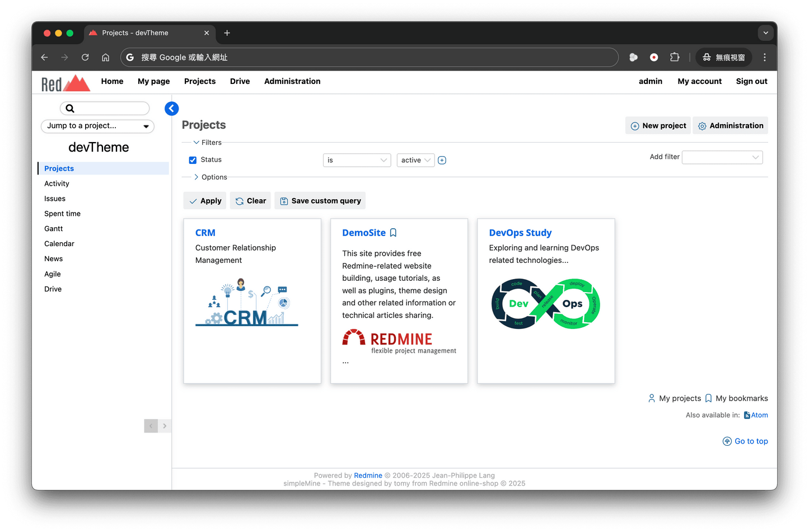Screen dimensions: 809x532
Task: Click the bookmark icon beside DemoSite
Action: point(393,233)
